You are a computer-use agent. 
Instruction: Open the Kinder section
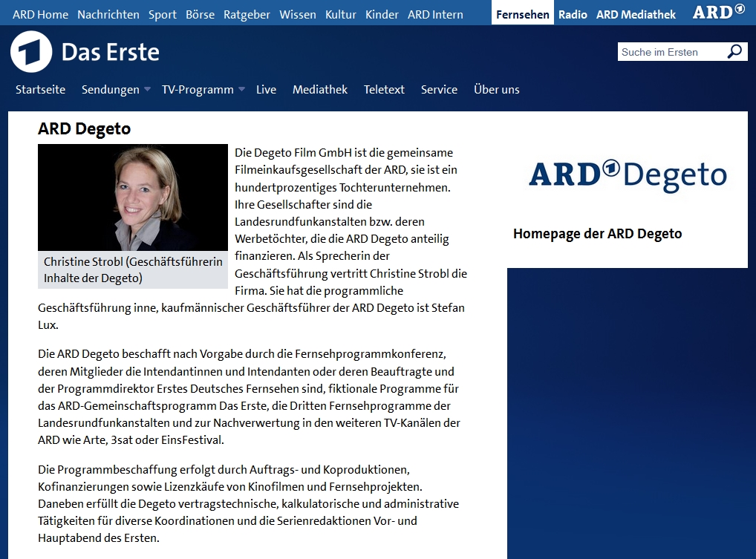coord(382,14)
